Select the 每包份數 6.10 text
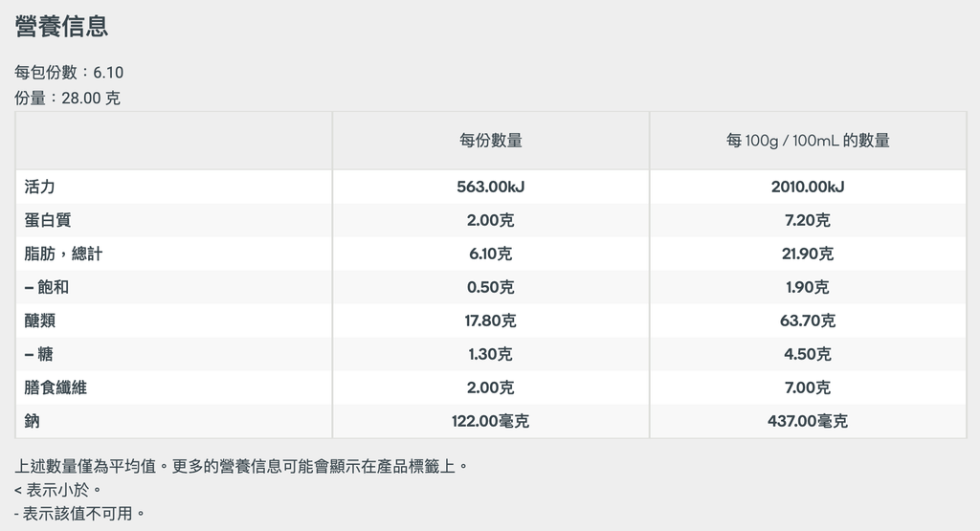Viewport: 980px width, 531px height. 69,73
